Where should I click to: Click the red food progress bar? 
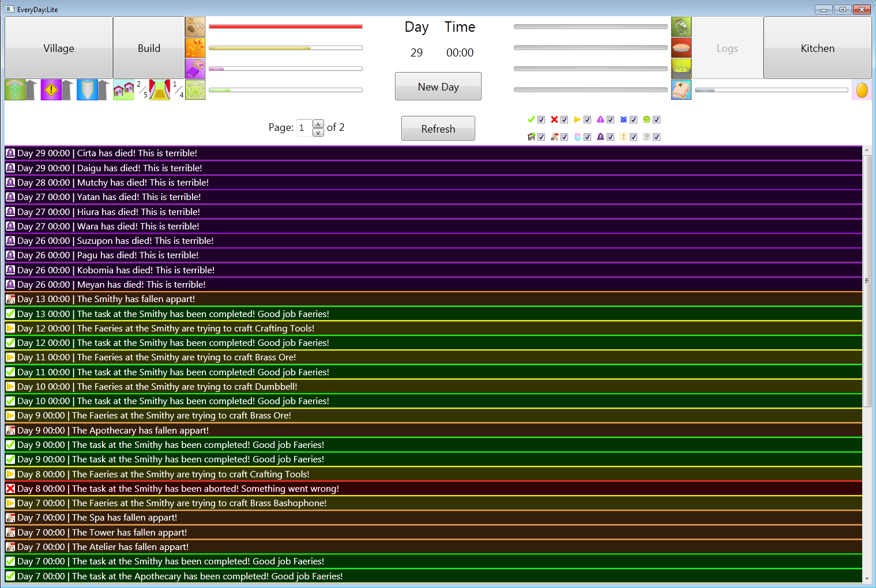click(x=285, y=27)
